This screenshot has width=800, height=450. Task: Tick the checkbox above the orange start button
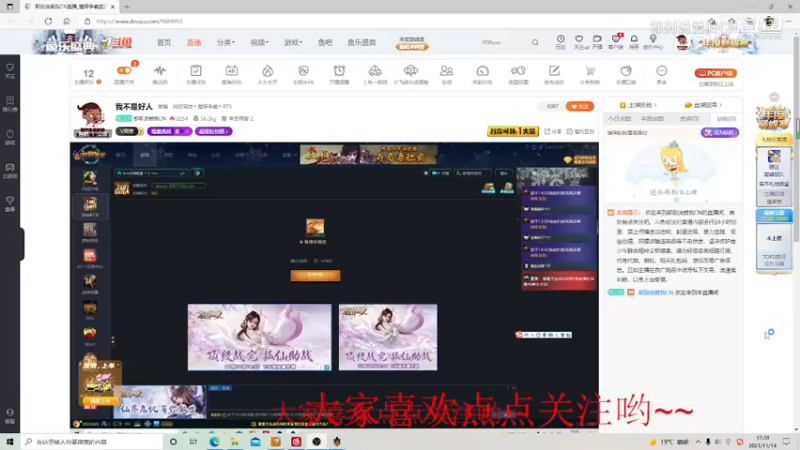pos(316,261)
